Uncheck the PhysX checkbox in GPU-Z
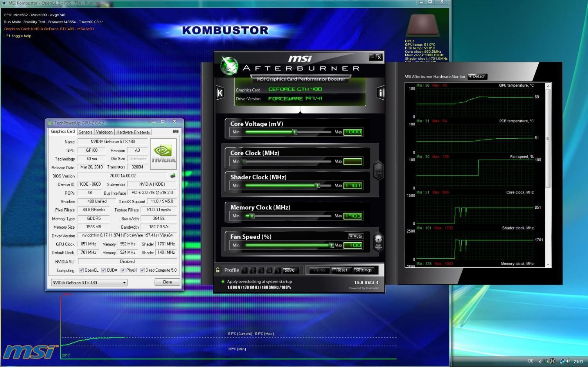Viewport: 588px width, 367px height. pos(123,270)
